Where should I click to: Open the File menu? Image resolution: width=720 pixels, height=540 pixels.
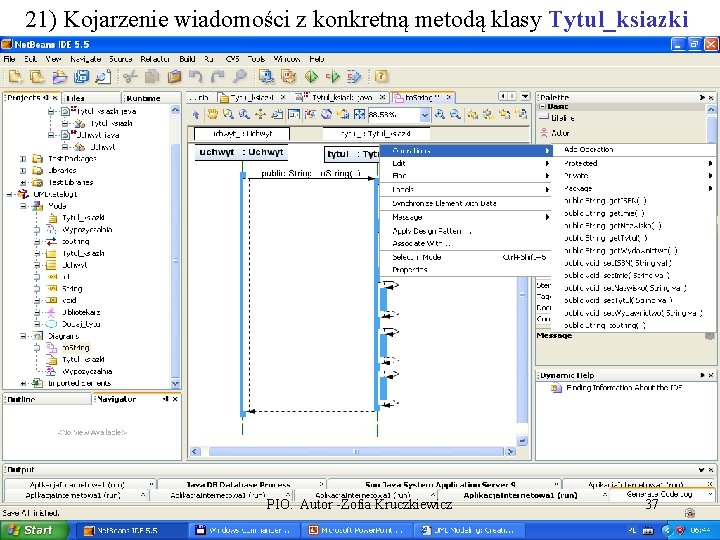pos(9,59)
